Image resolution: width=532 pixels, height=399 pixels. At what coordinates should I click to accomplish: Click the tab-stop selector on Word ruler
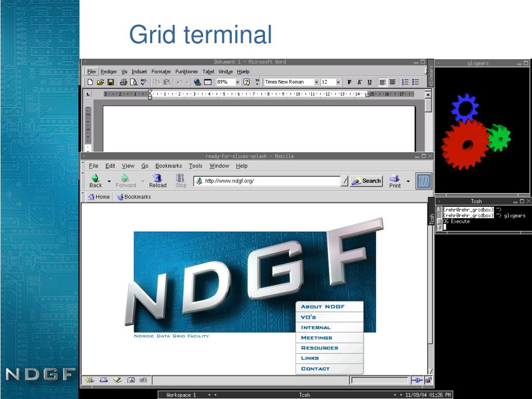(88, 94)
